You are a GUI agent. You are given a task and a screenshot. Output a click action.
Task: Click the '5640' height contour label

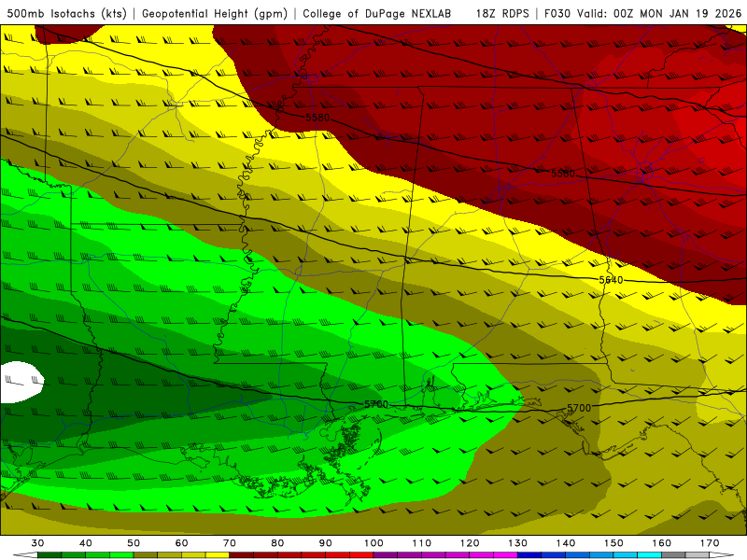coord(611,280)
